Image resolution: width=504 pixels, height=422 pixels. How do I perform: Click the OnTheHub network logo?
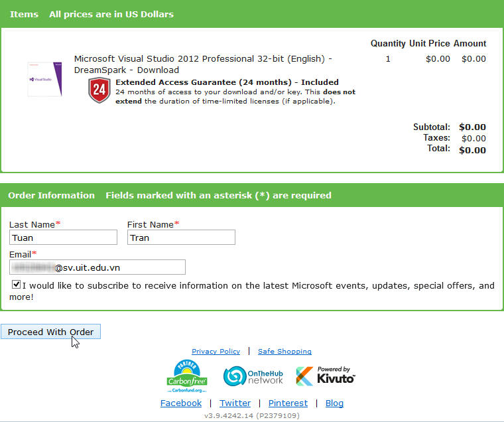pos(253,376)
